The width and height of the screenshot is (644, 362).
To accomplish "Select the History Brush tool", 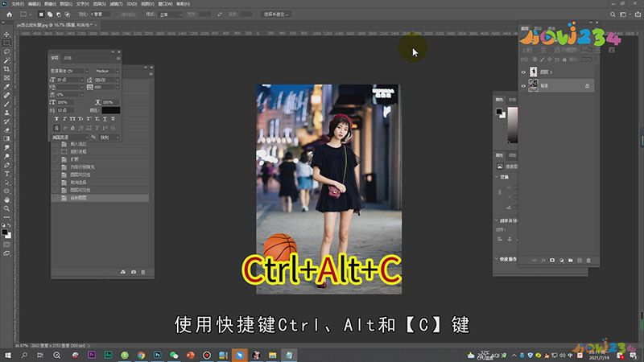I will 6,121.
